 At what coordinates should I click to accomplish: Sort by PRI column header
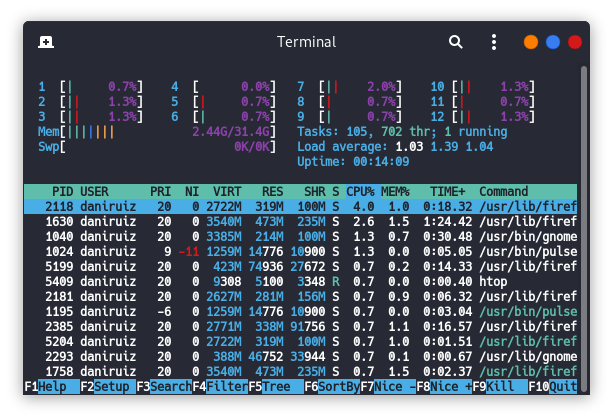[x=161, y=192]
